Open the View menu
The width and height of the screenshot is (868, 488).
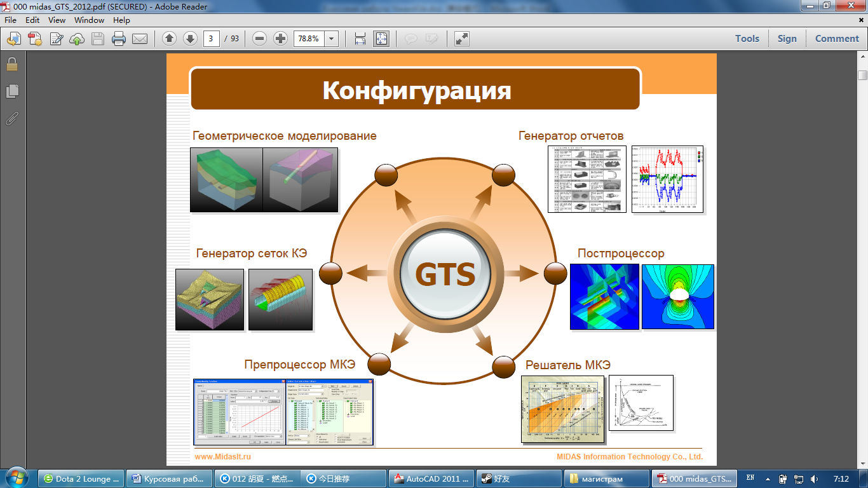coord(57,20)
